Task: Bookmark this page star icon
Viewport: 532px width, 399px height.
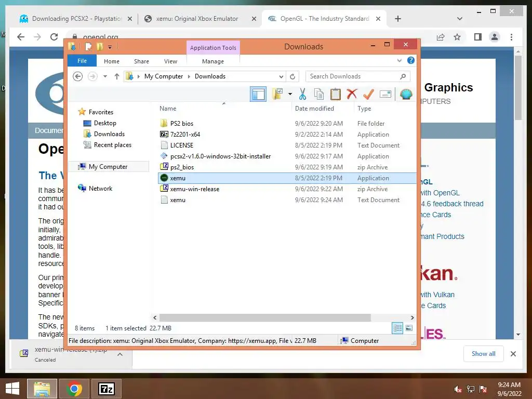Action: pyautogui.click(x=457, y=37)
